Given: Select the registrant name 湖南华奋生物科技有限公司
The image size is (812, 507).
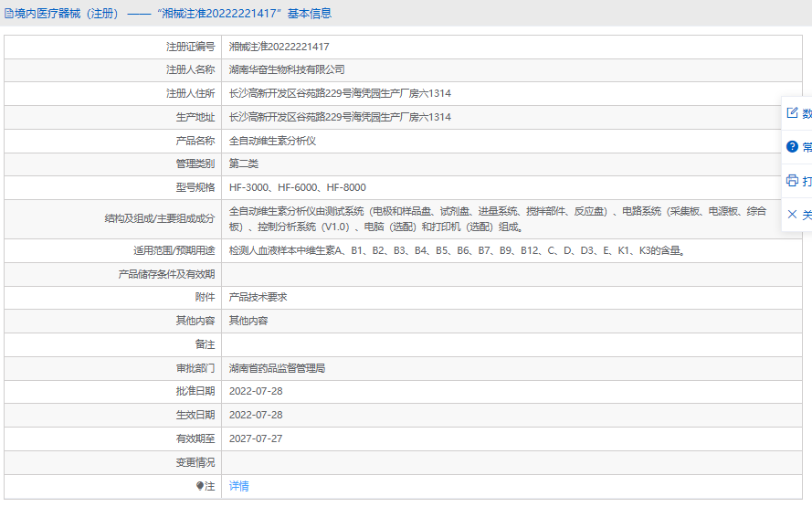Looking at the screenshot, I should pos(287,70).
